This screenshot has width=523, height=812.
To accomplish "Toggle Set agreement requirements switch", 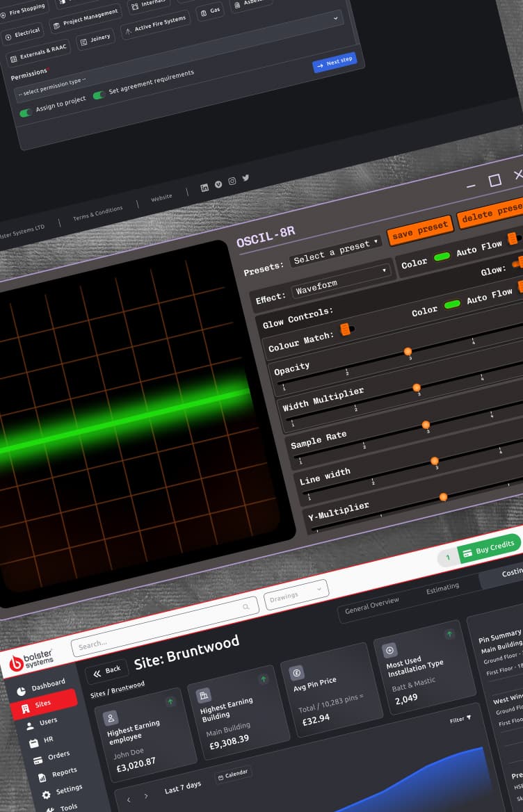I will pos(99,95).
